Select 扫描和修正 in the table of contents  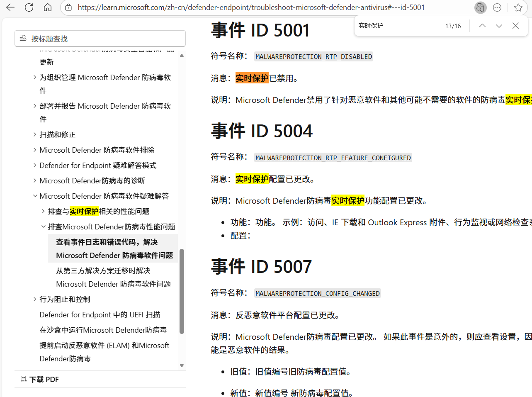[57, 134]
